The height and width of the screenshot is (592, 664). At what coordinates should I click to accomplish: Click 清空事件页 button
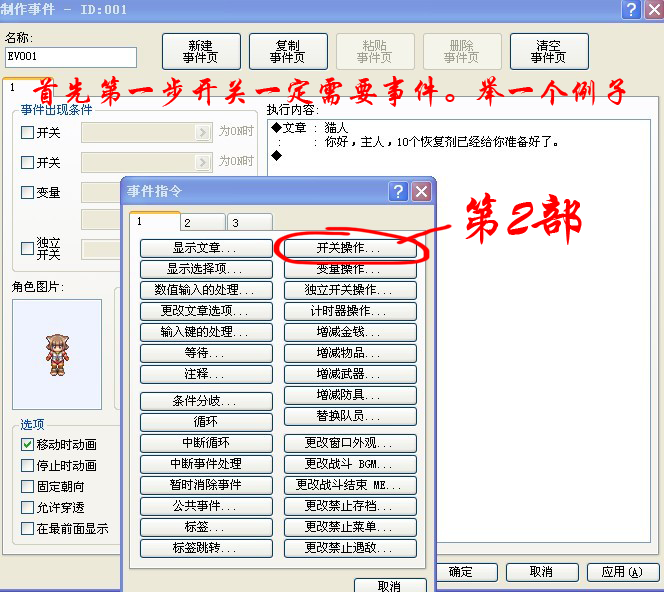point(549,52)
